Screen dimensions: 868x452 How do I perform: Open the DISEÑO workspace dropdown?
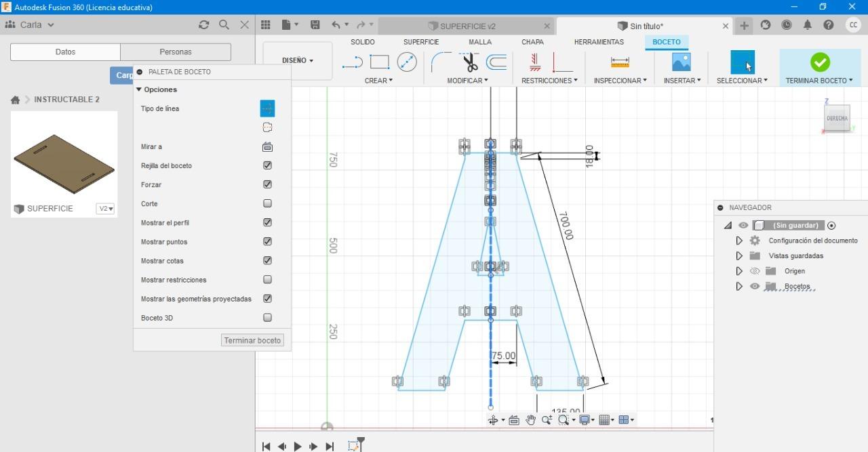[x=298, y=60]
